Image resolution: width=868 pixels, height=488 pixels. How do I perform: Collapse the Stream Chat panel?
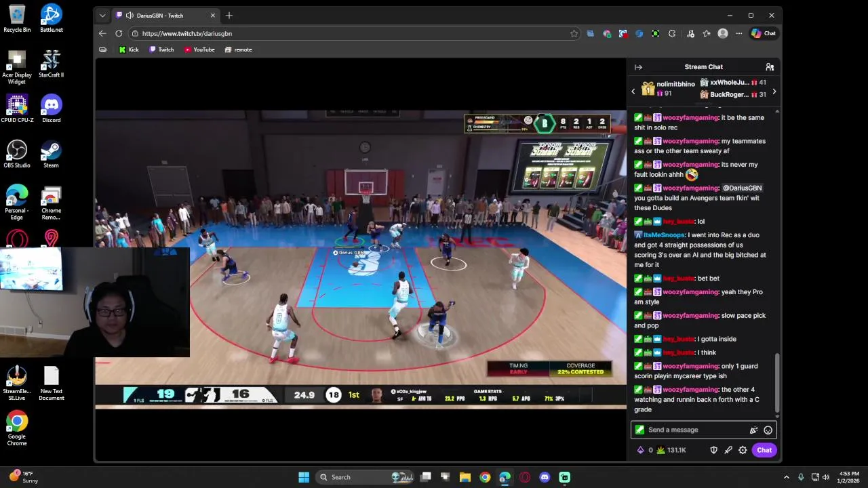[x=638, y=67]
